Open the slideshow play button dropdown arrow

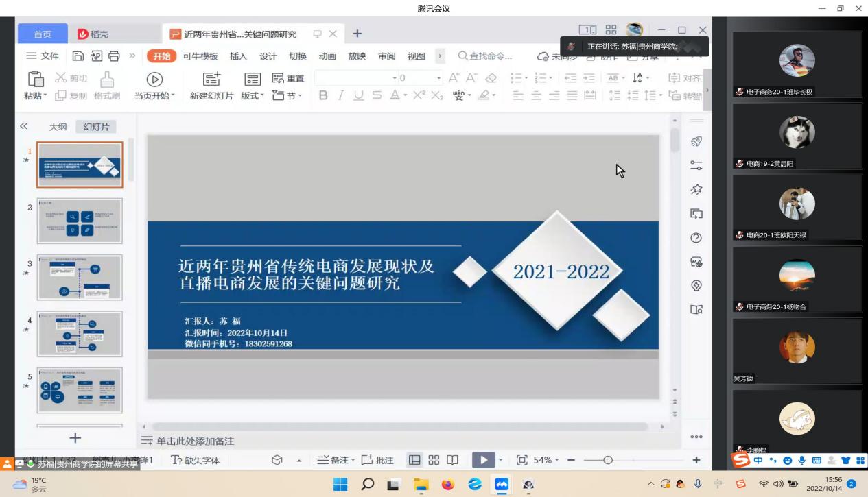pyautogui.click(x=500, y=460)
